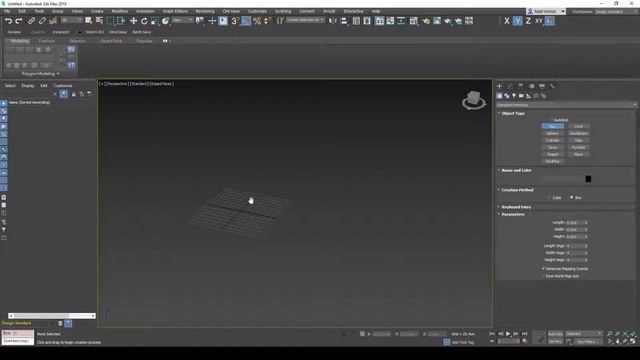Open the Rendering menu
This screenshot has width=640, height=360.
[x=205, y=11]
